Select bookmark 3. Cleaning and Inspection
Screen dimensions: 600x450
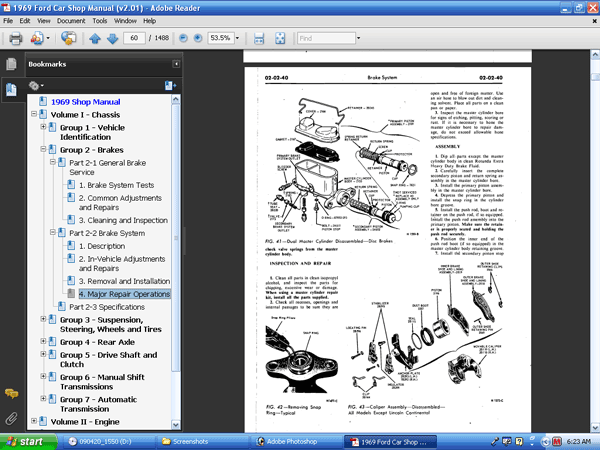(123, 220)
